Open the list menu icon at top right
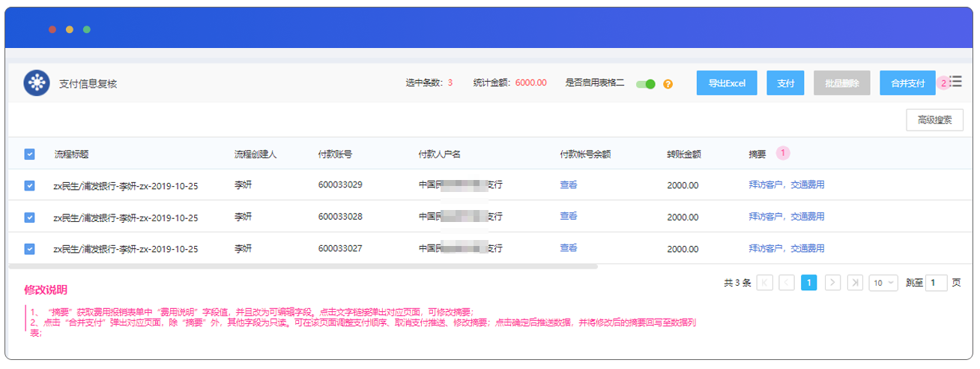 click(x=955, y=82)
